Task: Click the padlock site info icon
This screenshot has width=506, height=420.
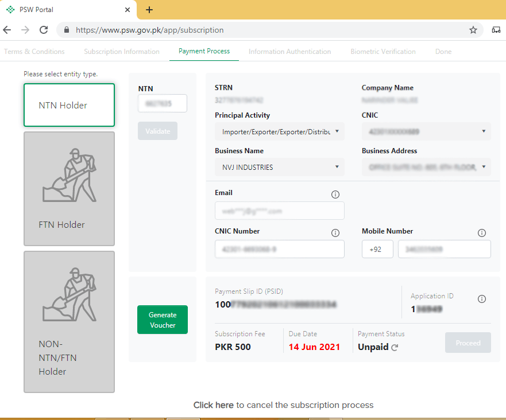Action: (67, 30)
